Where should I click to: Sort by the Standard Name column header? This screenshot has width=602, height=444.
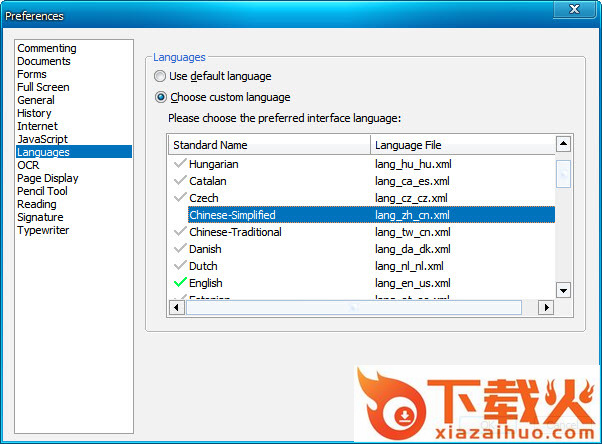pyautogui.click(x=270, y=145)
